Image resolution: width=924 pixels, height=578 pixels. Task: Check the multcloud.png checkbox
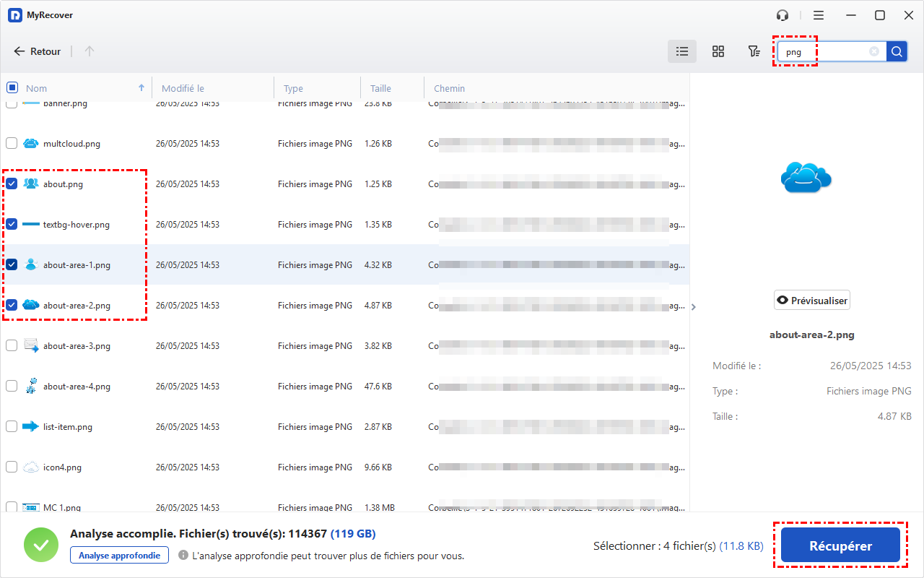pyautogui.click(x=12, y=144)
